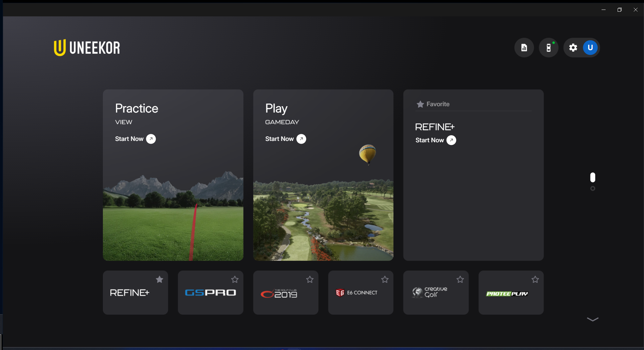
Task: Click the Favorite header star icon
Action: click(420, 104)
